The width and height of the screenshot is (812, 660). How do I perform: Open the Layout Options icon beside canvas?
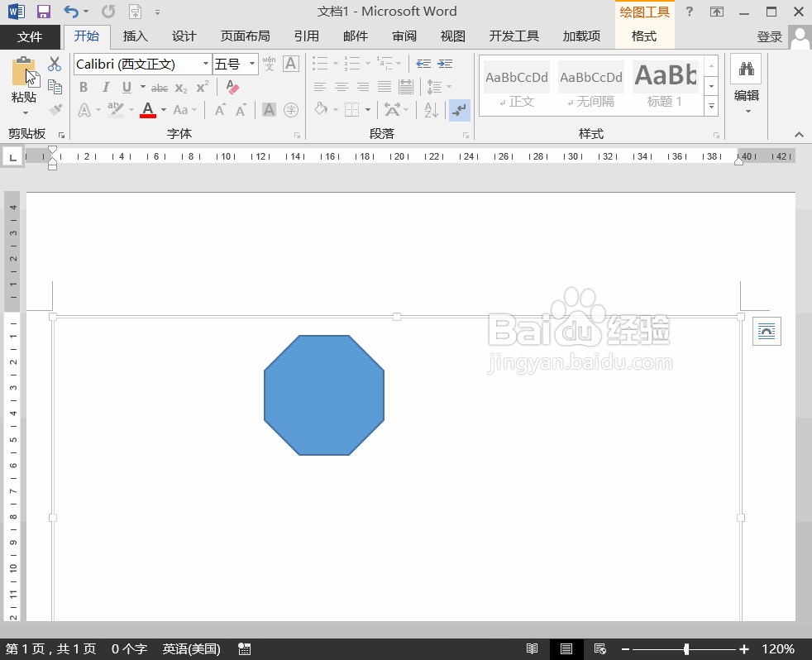(767, 331)
